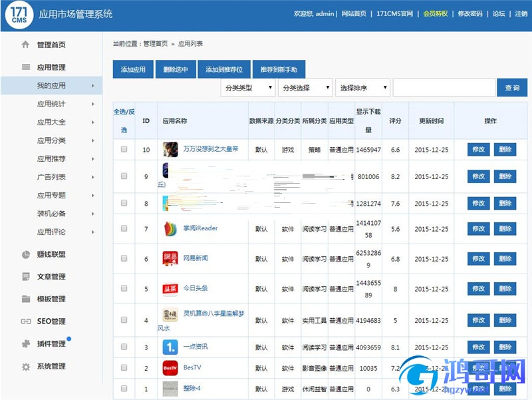Click the 赚钱联盟 pie chart icon
Screen dimensions: 532x400
point(26,254)
